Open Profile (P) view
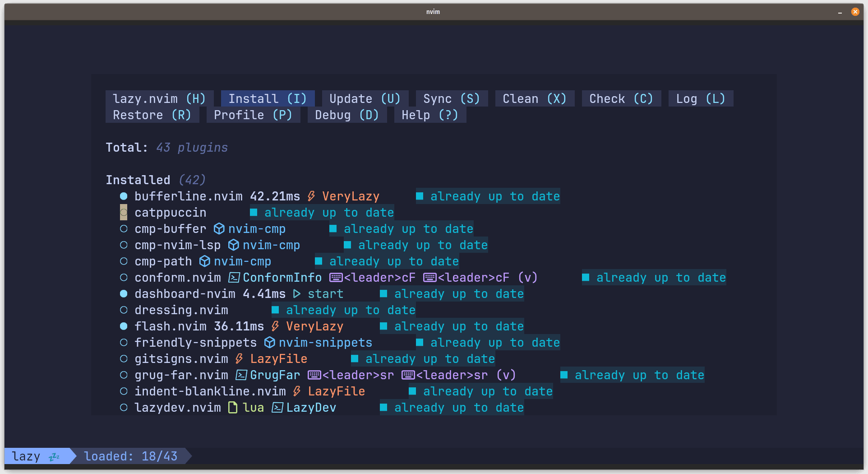This screenshot has height=474, width=868. coord(253,115)
